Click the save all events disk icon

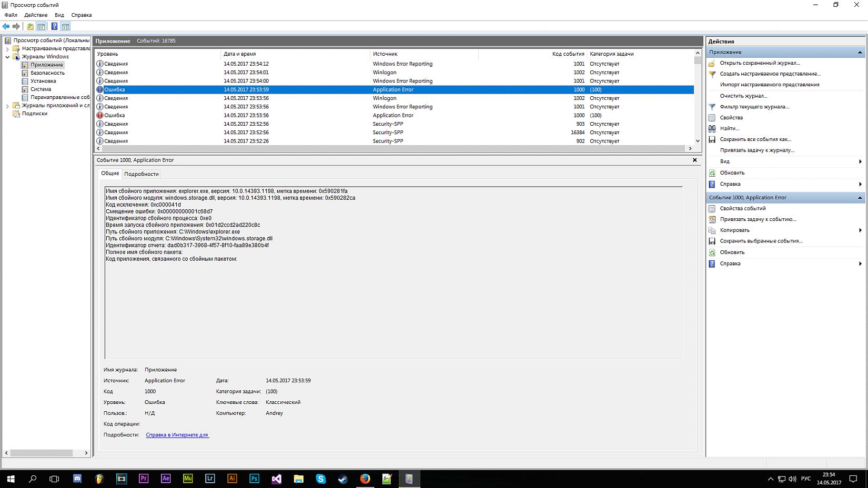pyautogui.click(x=712, y=139)
